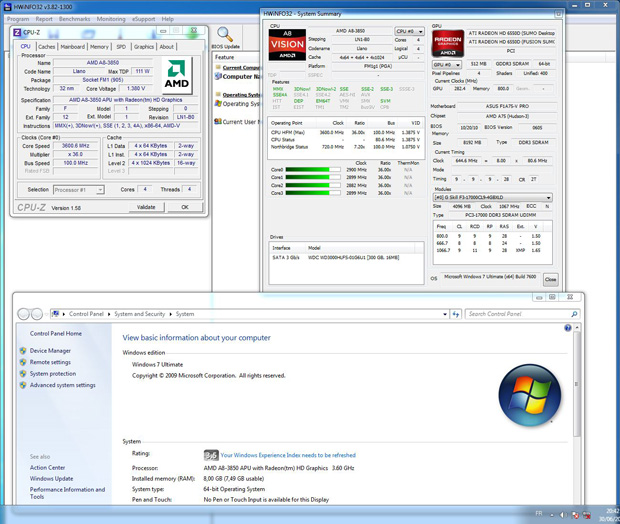Click Windows Experience Index refresh link
The image size is (620, 524).
point(288,455)
